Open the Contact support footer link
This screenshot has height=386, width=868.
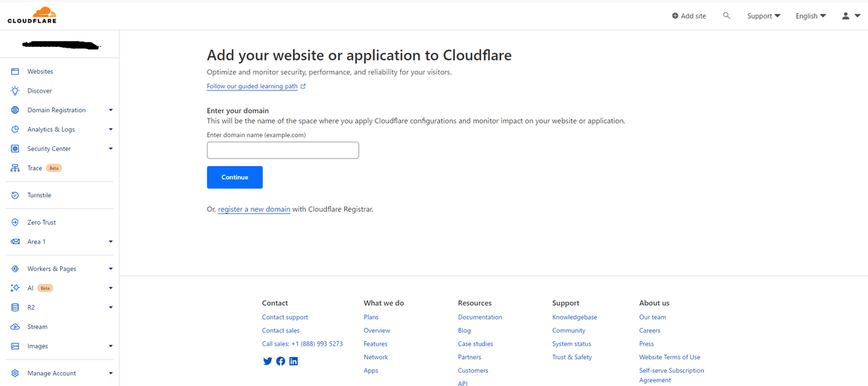click(285, 317)
